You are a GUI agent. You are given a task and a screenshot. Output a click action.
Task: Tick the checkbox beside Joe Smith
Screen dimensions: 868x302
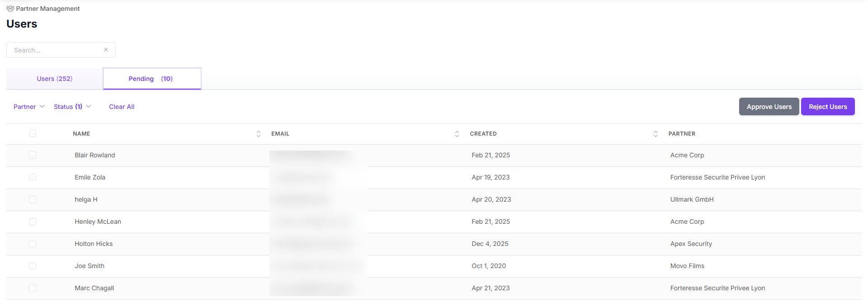click(x=33, y=266)
